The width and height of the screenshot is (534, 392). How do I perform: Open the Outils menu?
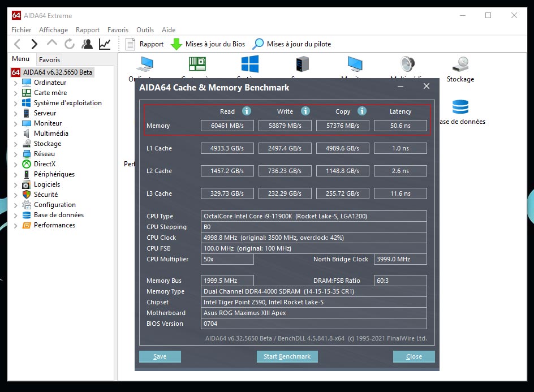pyautogui.click(x=145, y=30)
